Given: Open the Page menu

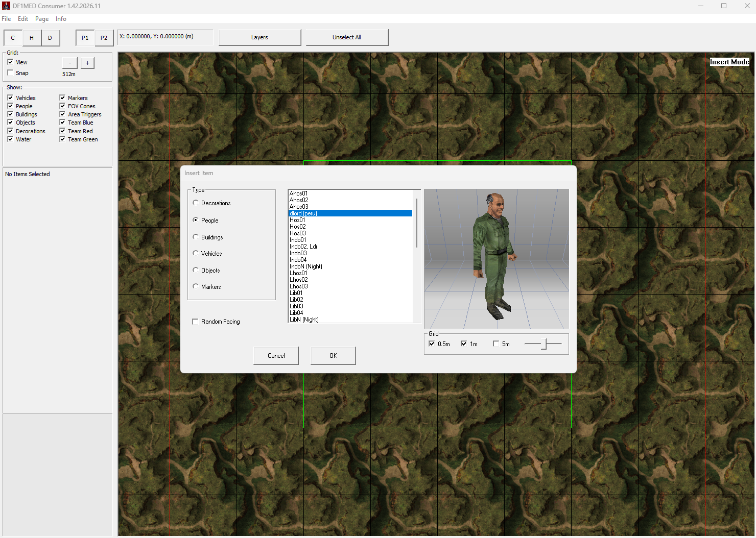Looking at the screenshot, I should click(42, 19).
